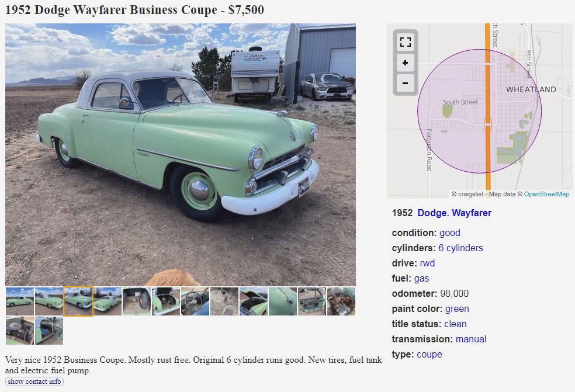Zoom in on the map

click(x=405, y=63)
